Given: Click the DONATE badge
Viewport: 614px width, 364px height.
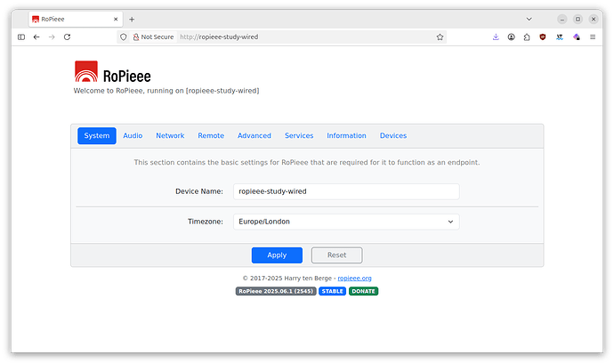Looking at the screenshot, I should click(x=363, y=291).
